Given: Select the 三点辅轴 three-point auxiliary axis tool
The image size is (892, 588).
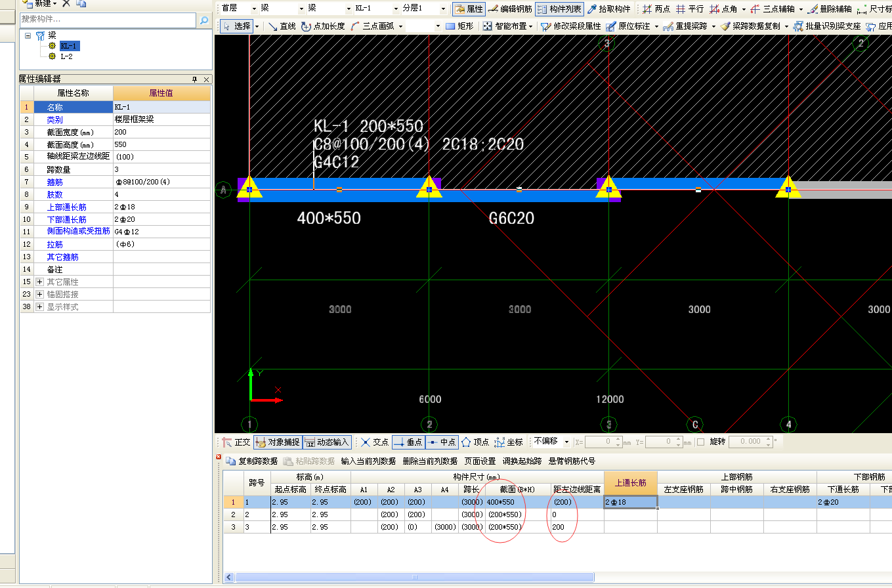Looking at the screenshot, I should click(772, 9).
